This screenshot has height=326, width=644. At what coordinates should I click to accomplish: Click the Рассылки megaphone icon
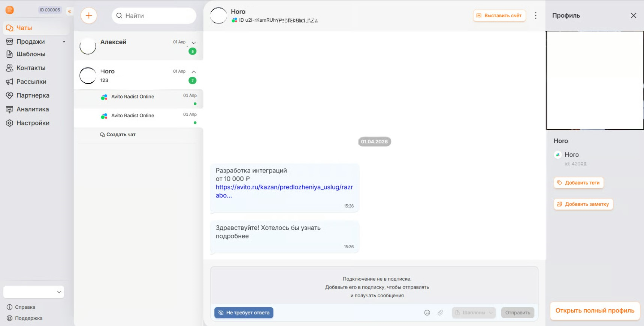[x=10, y=82]
